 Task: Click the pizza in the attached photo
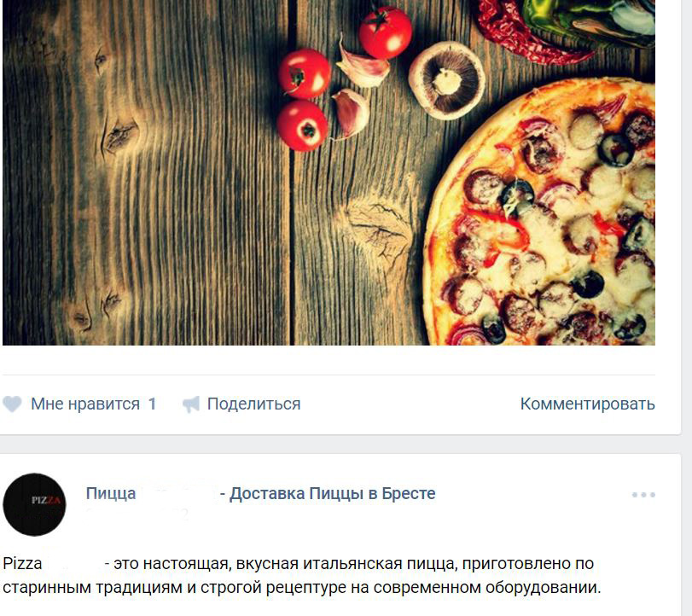(x=541, y=212)
